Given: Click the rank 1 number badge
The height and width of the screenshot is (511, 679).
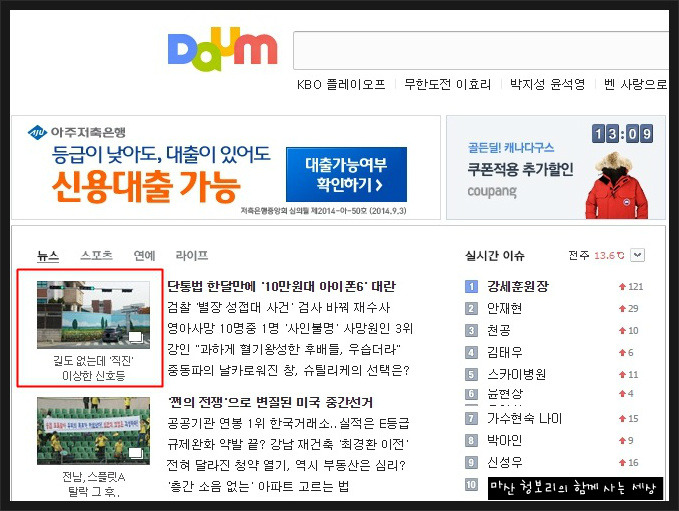Looking at the screenshot, I should tap(471, 286).
